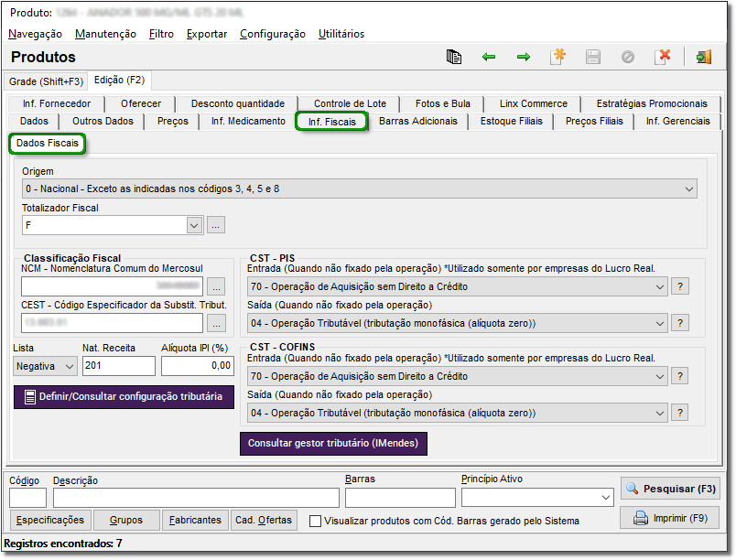The height and width of the screenshot is (560, 736).
Task: Click Consultar gestor tributário (IMendes) button
Action: [x=333, y=443]
